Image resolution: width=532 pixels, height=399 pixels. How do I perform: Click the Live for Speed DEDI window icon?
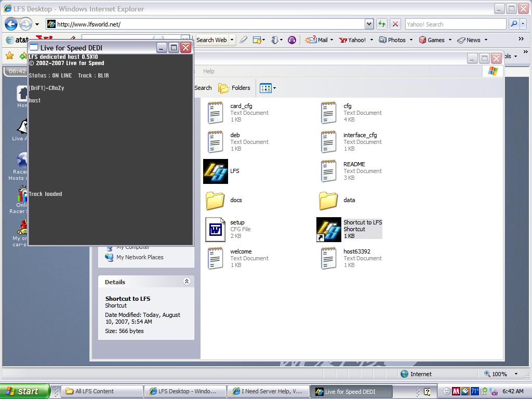point(34,47)
